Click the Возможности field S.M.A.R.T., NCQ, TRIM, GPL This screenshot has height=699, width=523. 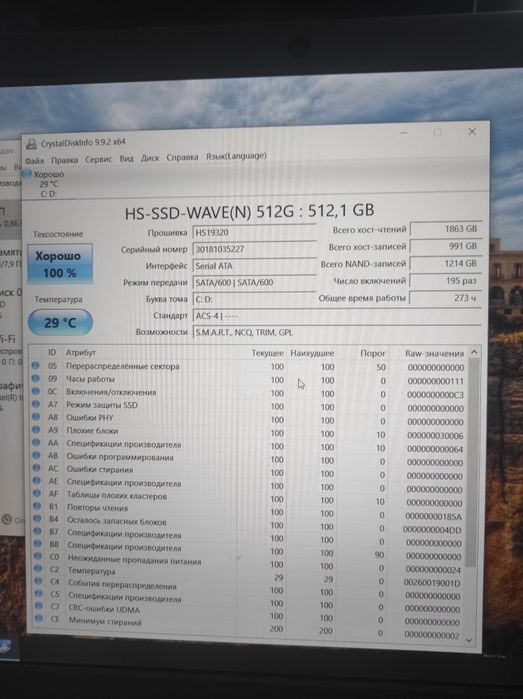click(337, 332)
